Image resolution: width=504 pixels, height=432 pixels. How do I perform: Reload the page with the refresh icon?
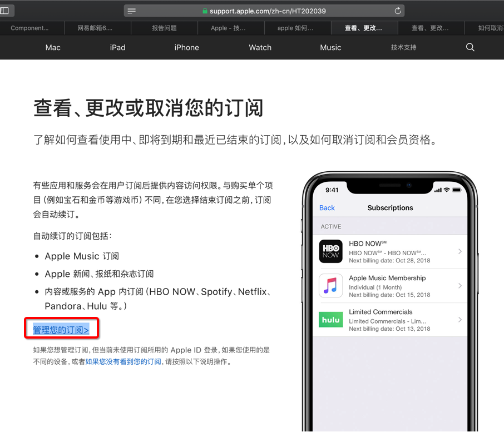point(398,11)
